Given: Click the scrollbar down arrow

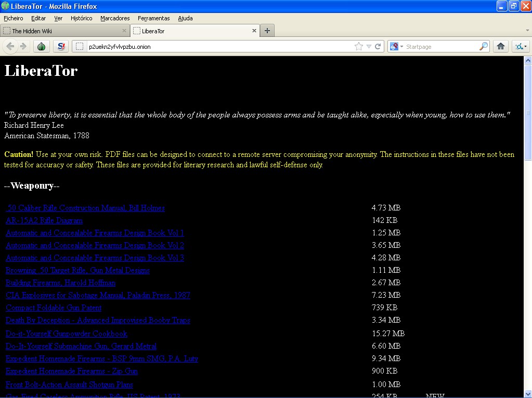Looking at the screenshot, I should click(x=528, y=394).
